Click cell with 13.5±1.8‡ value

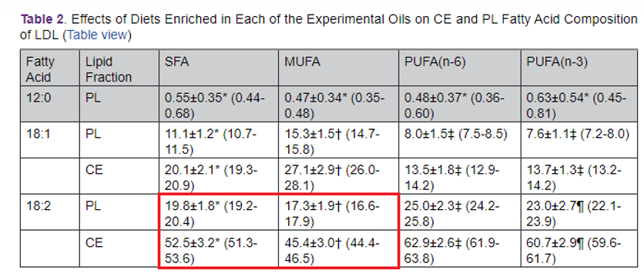(x=460, y=175)
